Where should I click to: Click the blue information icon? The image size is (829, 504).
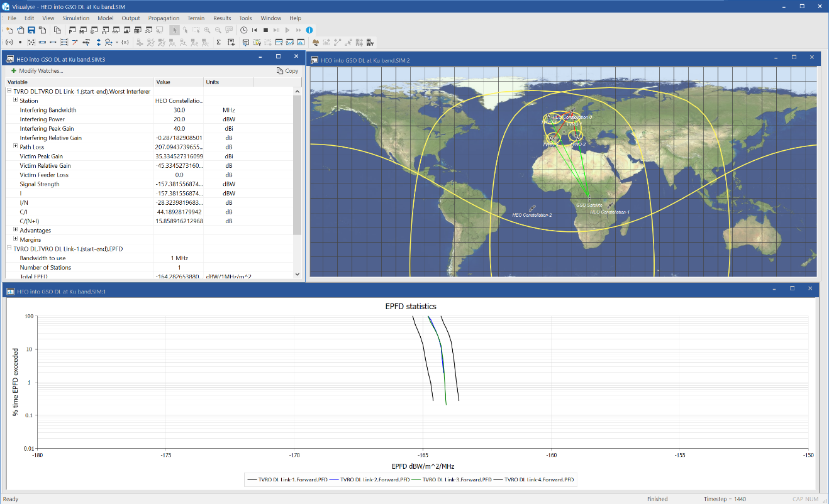309,30
